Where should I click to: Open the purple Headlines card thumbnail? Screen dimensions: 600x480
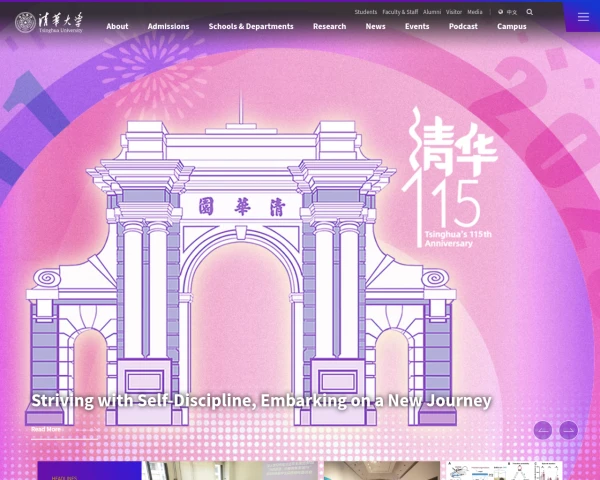(90, 470)
